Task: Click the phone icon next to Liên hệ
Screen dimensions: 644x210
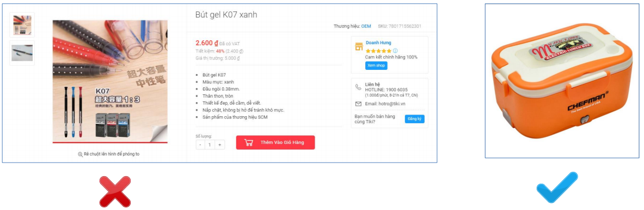Action: point(358,87)
